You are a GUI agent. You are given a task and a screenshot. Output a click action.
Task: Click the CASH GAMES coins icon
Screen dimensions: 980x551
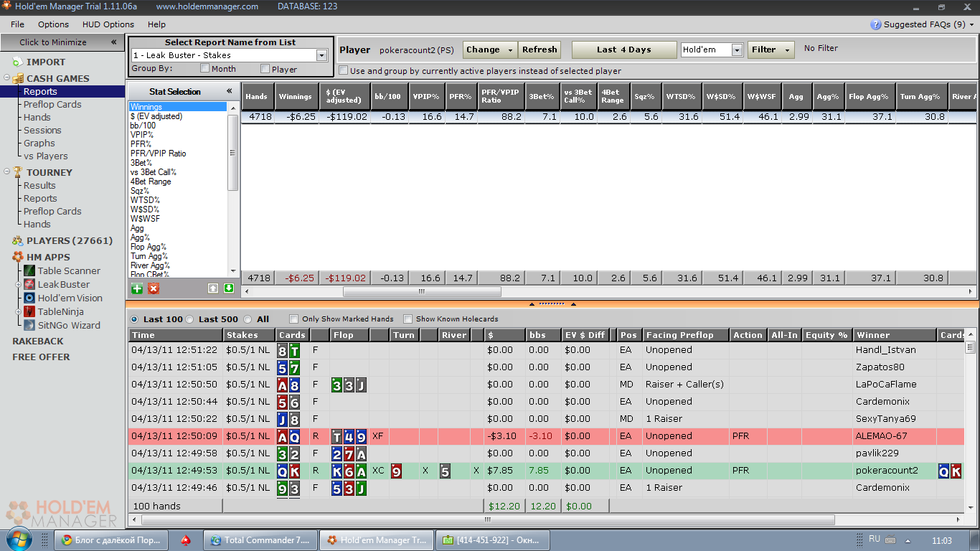tap(18, 79)
